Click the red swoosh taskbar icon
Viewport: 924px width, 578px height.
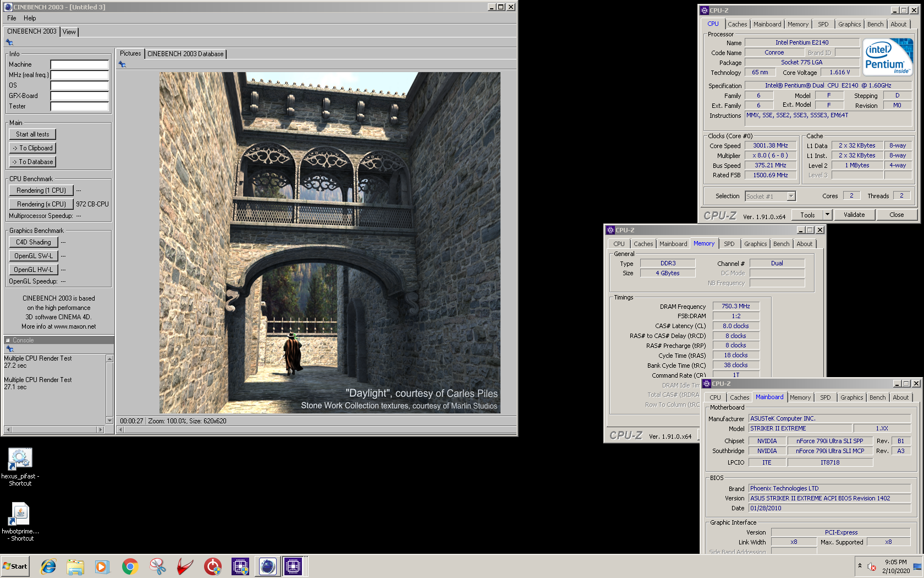185,566
